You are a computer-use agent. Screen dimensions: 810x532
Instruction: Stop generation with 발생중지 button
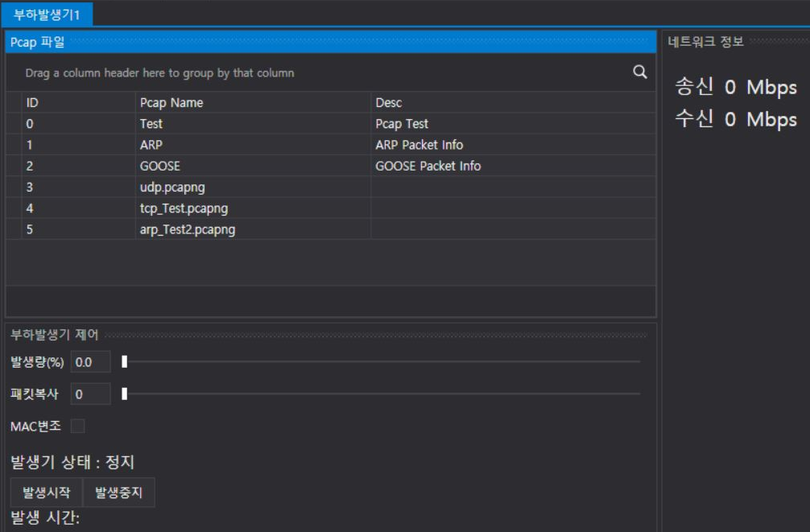[119, 493]
